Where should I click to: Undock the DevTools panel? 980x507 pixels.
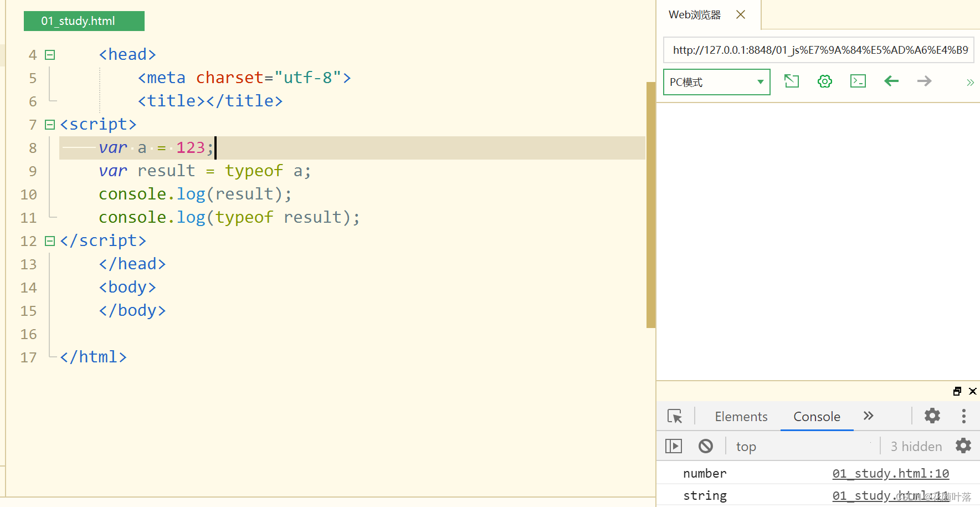pos(957,391)
